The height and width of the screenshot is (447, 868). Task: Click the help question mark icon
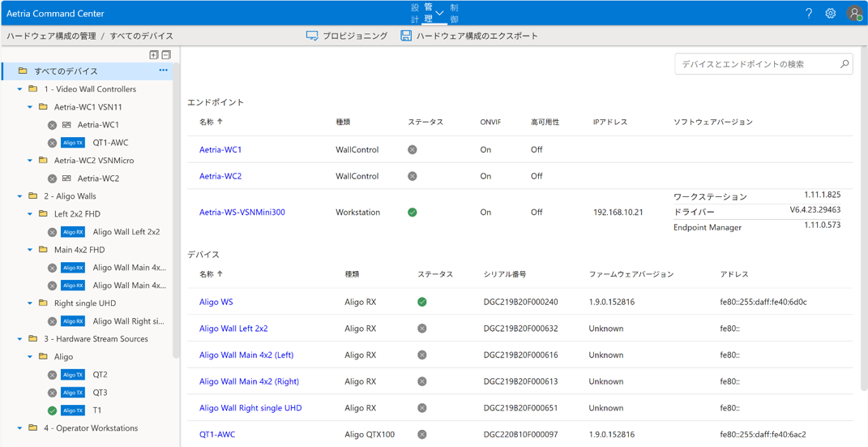808,13
